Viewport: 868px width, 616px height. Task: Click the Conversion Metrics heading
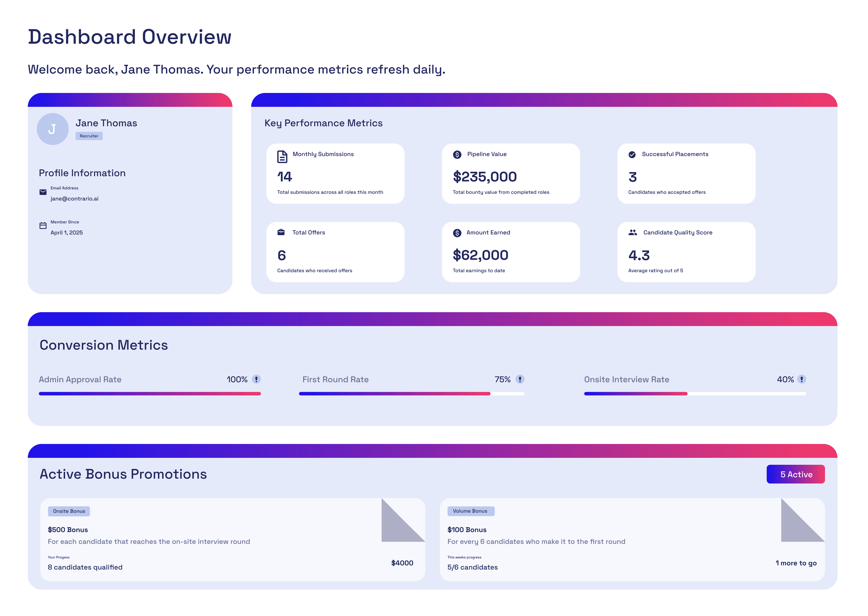[104, 345]
